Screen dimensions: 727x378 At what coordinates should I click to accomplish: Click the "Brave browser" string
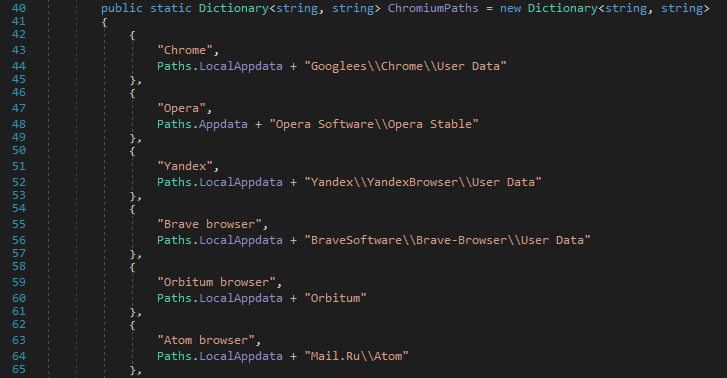point(209,224)
